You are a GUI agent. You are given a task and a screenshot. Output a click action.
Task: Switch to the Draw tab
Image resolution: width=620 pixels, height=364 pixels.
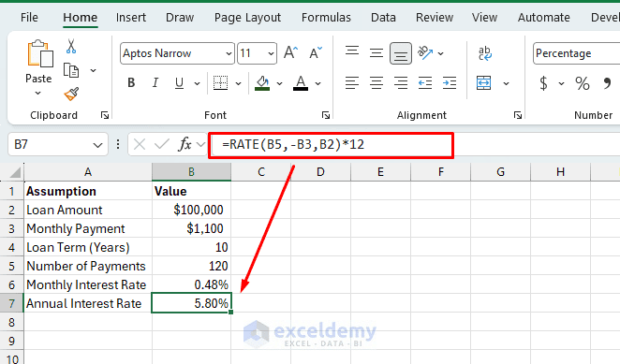180,18
